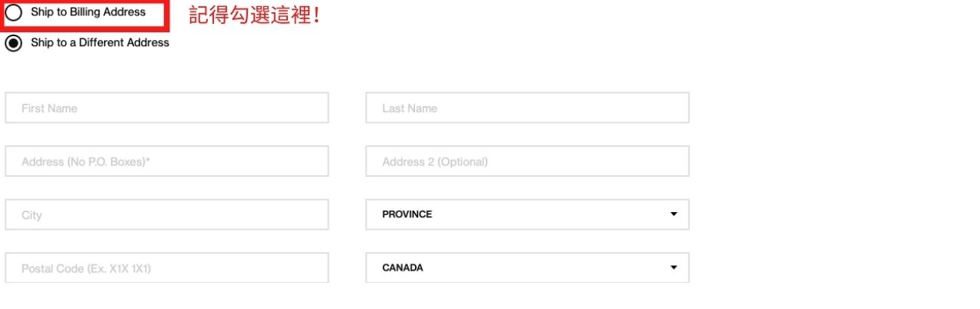This screenshot has width=980, height=309.
Task: Click into the First Name field
Action: pos(166,108)
